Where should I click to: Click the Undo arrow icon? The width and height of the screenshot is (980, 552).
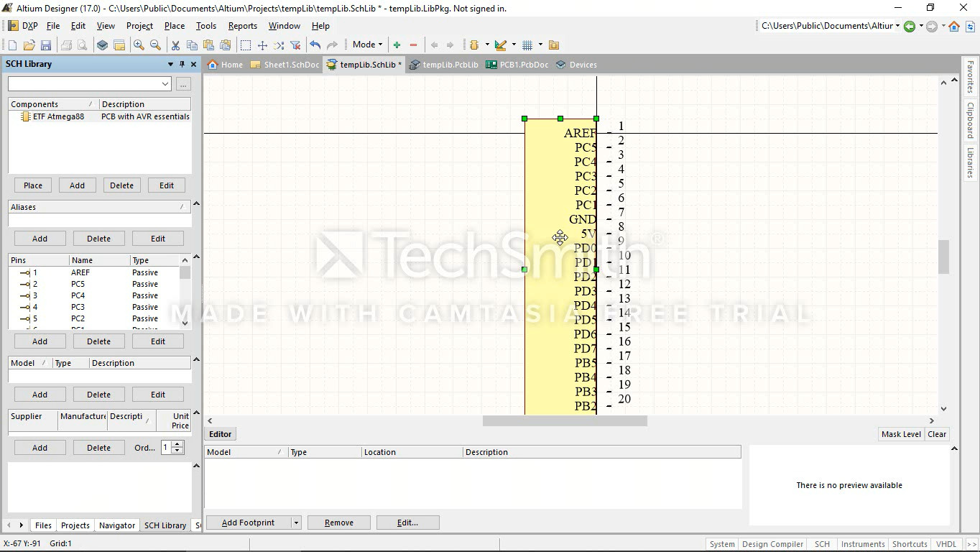315,45
